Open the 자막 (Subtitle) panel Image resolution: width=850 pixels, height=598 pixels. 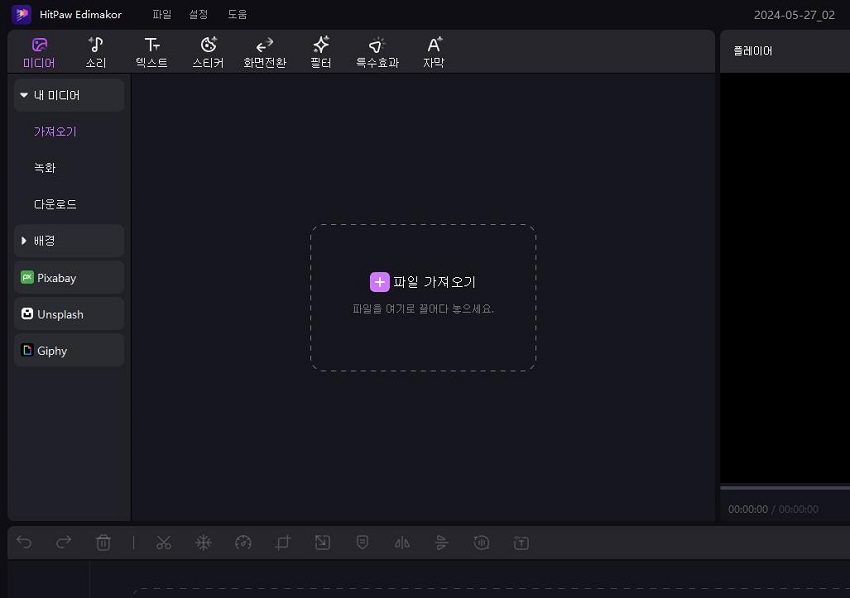[x=432, y=50]
